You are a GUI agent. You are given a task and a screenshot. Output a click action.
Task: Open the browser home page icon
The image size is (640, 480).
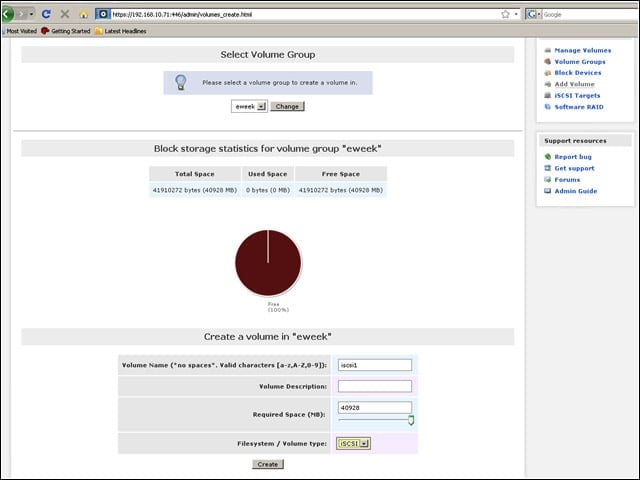coord(84,15)
